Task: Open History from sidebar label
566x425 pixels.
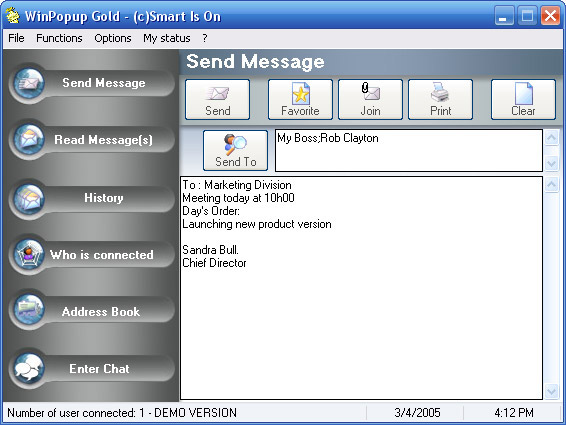Action: tap(104, 198)
